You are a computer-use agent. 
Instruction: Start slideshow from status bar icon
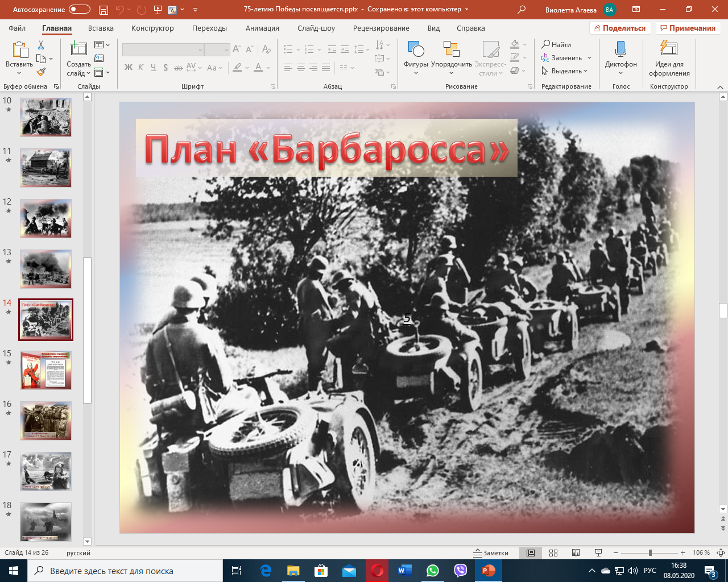pyautogui.click(x=598, y=553)
